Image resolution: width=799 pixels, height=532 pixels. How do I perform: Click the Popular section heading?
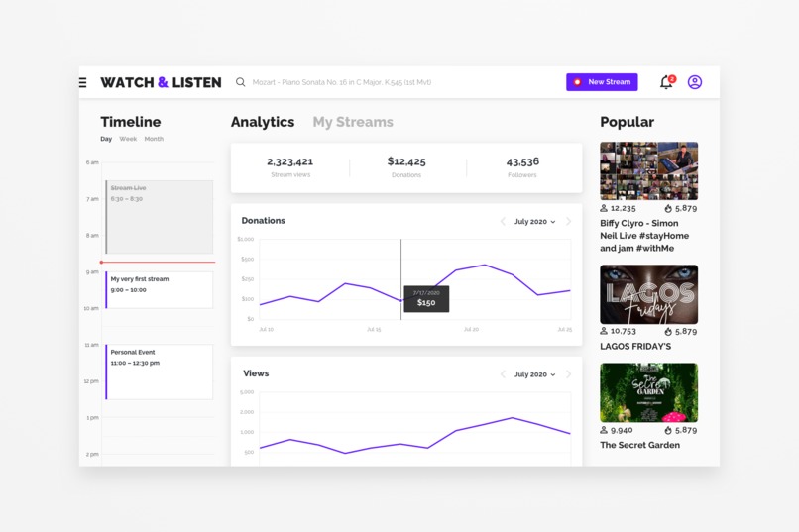pyautogui.click(x=627, y=122)
